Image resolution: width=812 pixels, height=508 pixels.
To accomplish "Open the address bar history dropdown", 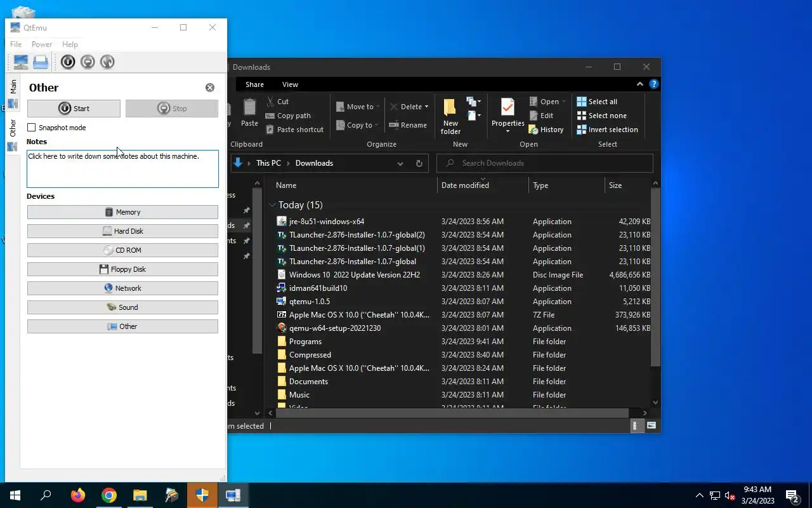I will pos(400,163).
